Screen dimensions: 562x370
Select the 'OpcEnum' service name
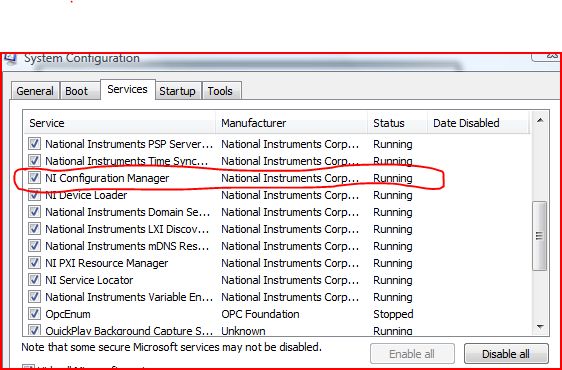[x=68, y=314]
